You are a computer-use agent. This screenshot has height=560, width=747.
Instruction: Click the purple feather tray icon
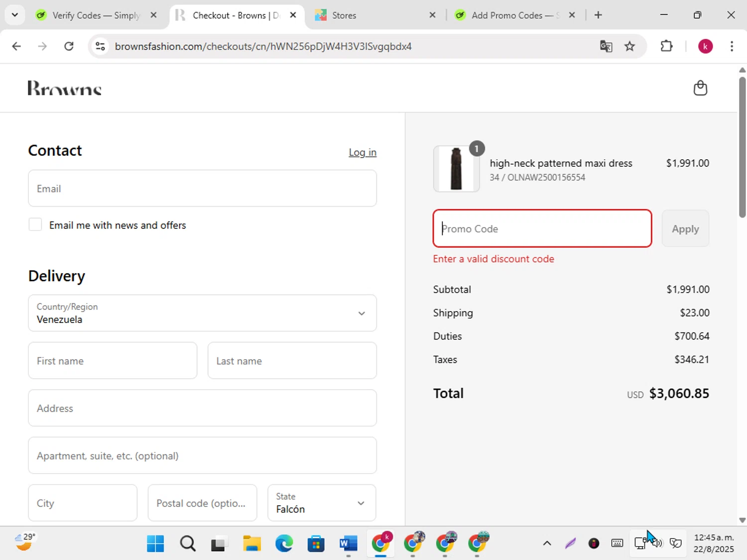[x=570, y=543]
